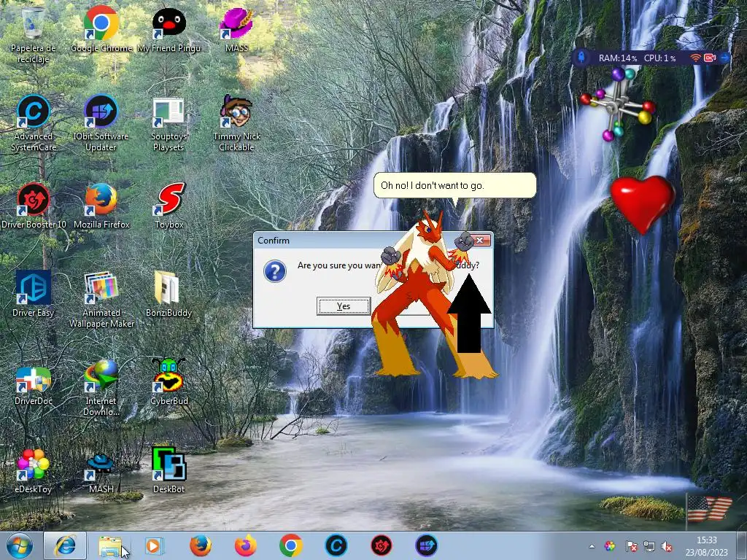This screenshot has height=560, width=747.
Task: Open Advanced SystemCare from the taskbar
Action: click(x=336, y=545)
